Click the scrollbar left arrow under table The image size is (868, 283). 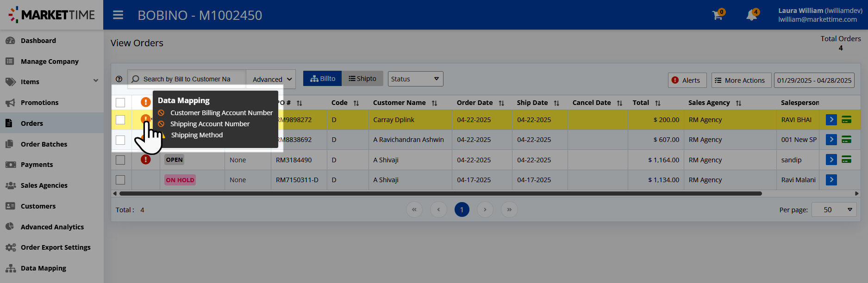click(115, 193)
